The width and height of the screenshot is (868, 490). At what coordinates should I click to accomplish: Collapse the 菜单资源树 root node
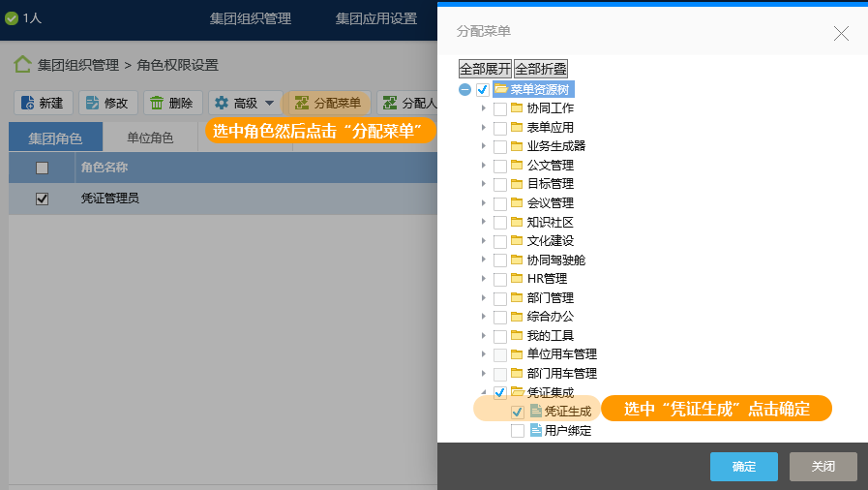[465, 90]
